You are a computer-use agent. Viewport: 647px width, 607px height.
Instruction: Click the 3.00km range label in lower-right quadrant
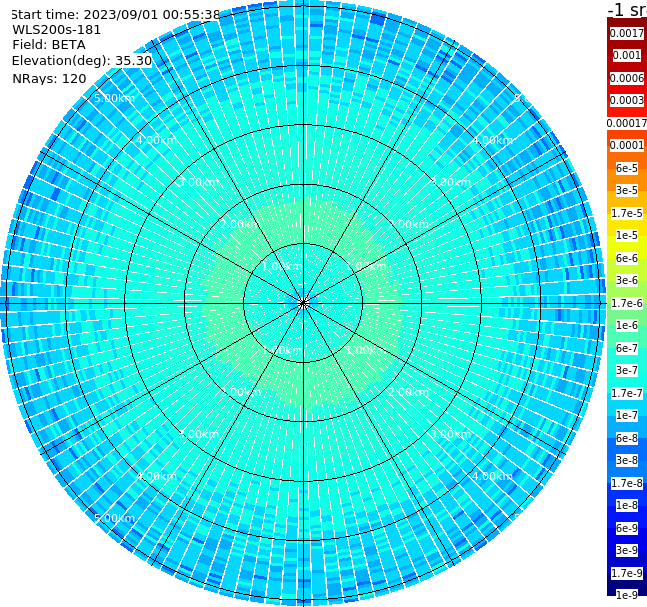pos(451,434)
